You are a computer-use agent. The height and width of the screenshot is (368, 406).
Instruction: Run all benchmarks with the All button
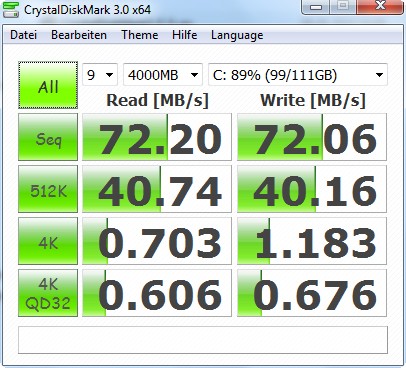(x=48, y=85)
